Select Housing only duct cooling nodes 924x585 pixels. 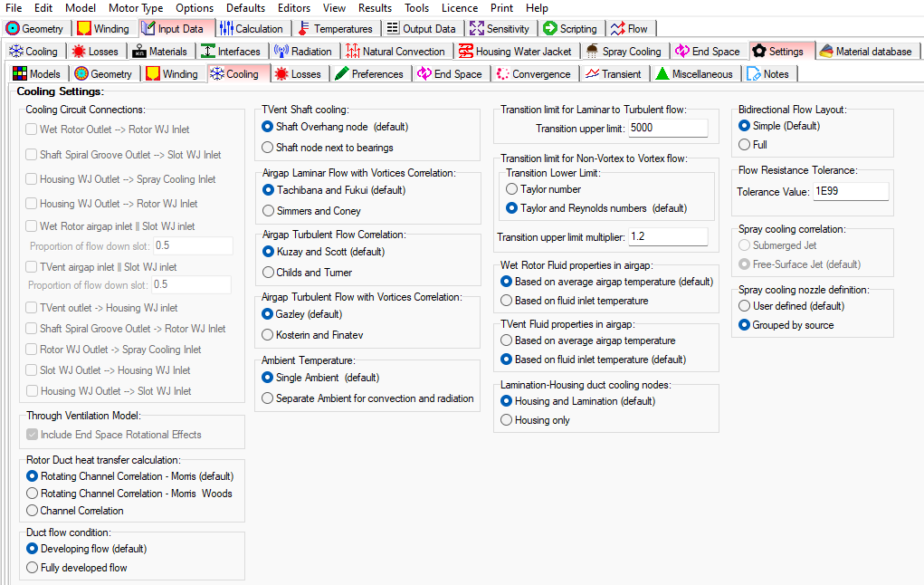click(x=507, y=420)
